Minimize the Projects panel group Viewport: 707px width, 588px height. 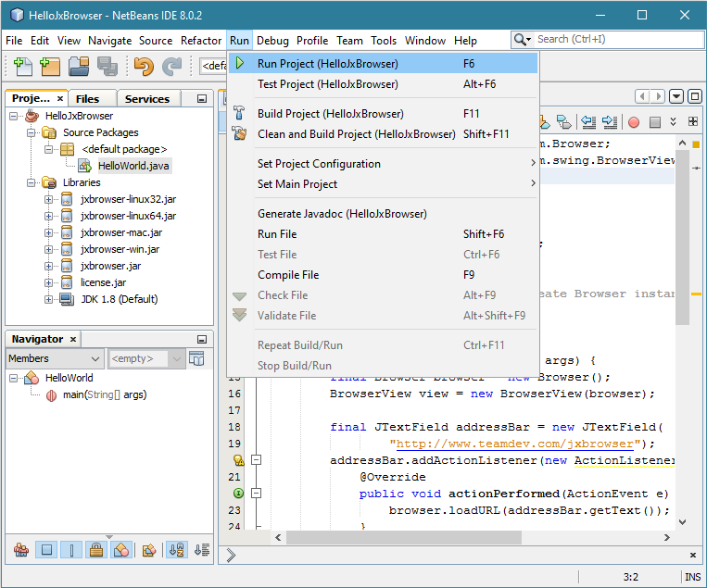click(x=202, y=99)
